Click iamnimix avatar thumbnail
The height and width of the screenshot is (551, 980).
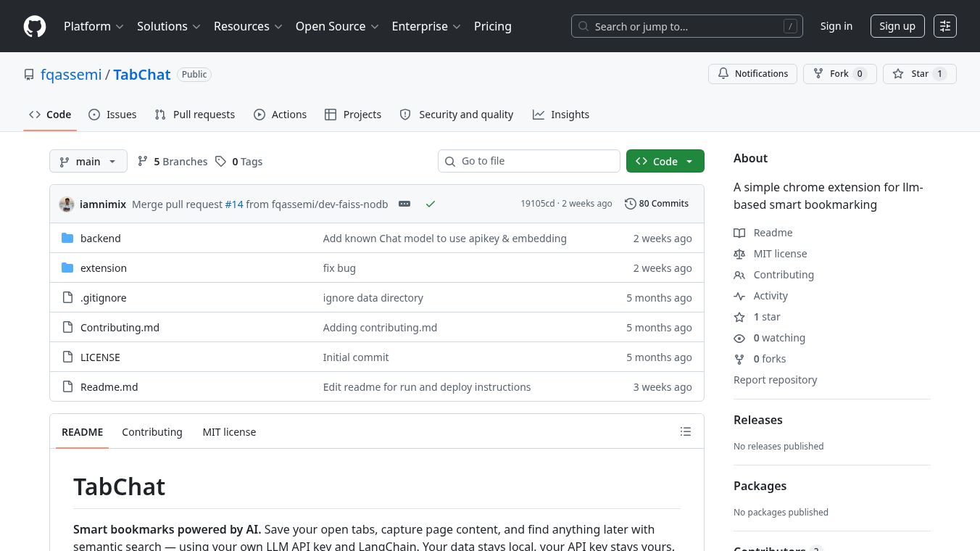tap(67, 204)
